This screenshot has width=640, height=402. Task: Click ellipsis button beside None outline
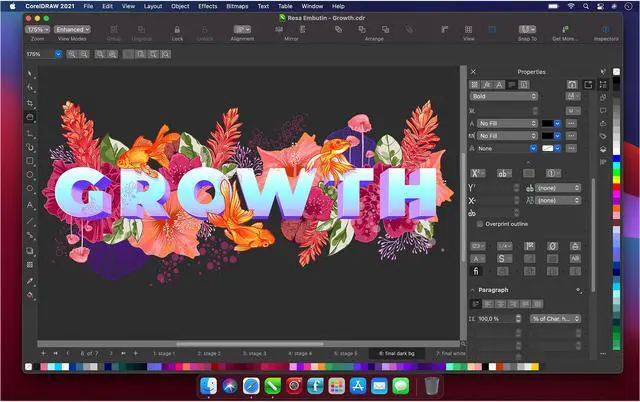571,149
